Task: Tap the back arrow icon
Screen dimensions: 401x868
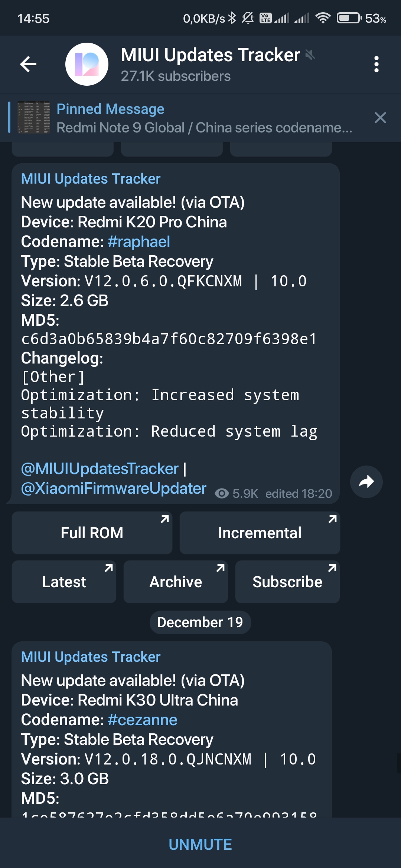Action: (28, 64)
